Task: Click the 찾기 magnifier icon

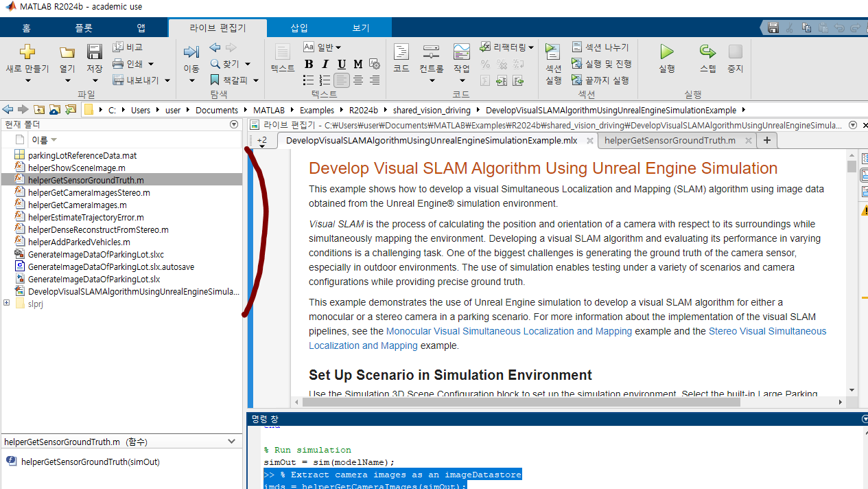Action: (x=215, y=64)
